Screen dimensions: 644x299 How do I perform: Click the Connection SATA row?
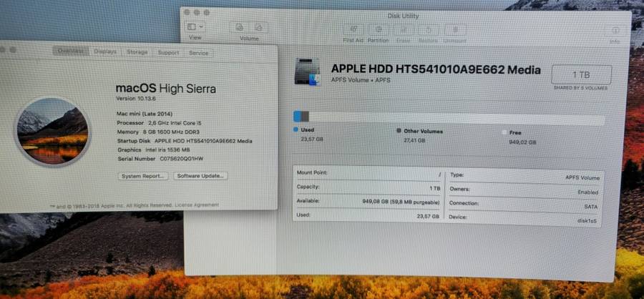click(524, 205)
